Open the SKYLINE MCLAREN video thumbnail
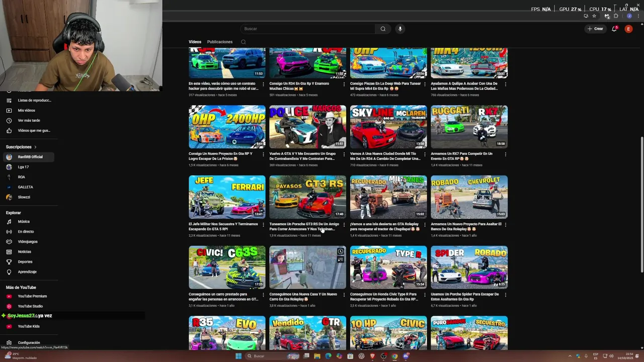Image resolution: width=644 pixels, height=362 pixels. (388, 127)
